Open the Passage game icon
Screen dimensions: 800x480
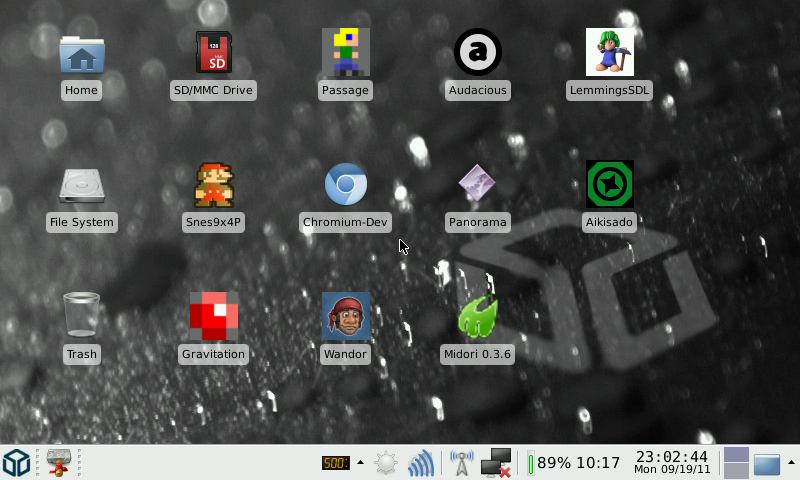(x=345, y=53)
